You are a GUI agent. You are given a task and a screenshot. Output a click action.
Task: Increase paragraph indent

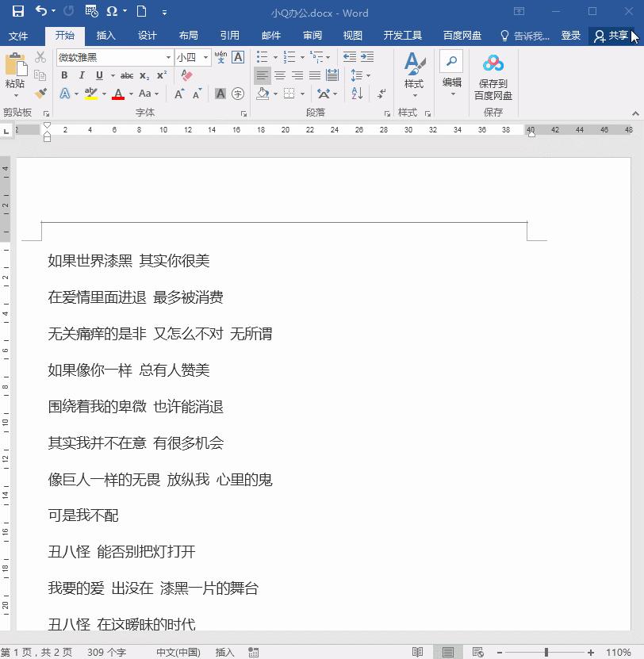(x=367, y=57)
